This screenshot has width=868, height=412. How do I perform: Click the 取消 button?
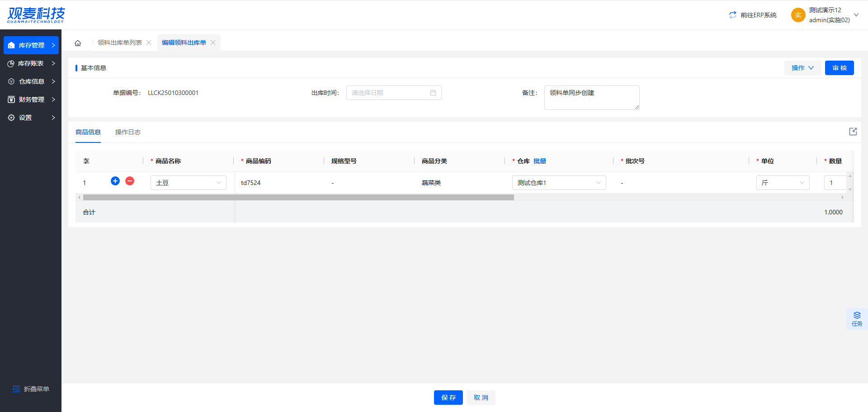pos(481,398)
